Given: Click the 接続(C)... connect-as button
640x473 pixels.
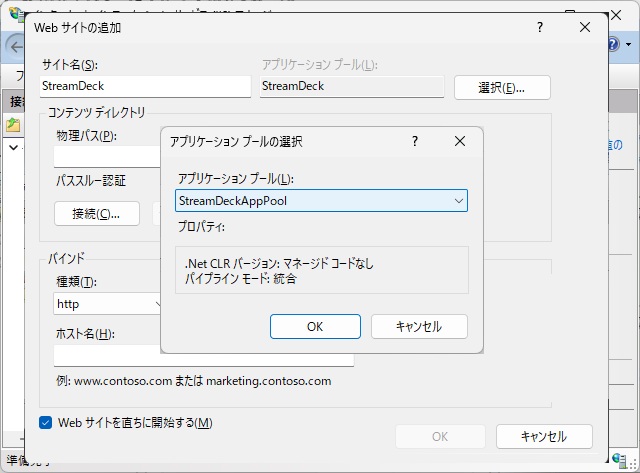Looking at the screenshot, I should coord(97,213).
